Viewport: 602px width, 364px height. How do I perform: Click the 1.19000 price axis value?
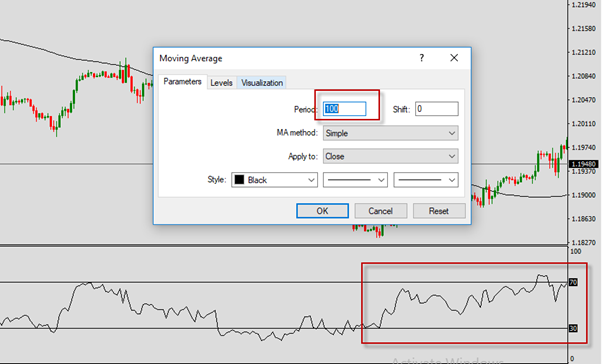click(584, 195)
